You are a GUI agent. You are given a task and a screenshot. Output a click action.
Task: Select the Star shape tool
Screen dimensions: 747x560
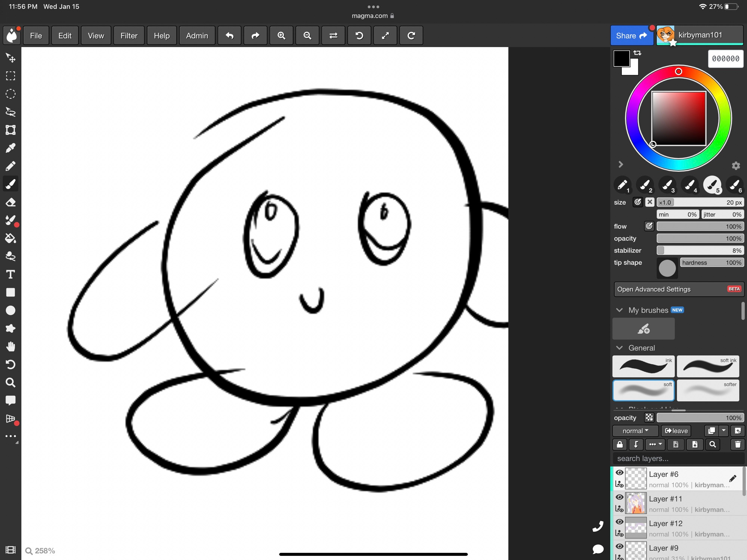10,328
